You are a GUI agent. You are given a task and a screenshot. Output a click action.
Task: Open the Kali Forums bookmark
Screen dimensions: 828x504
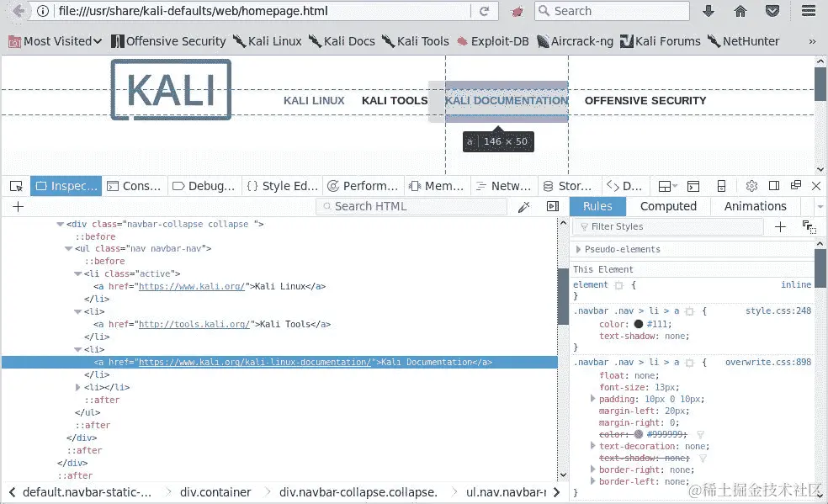tap(660, 41)
